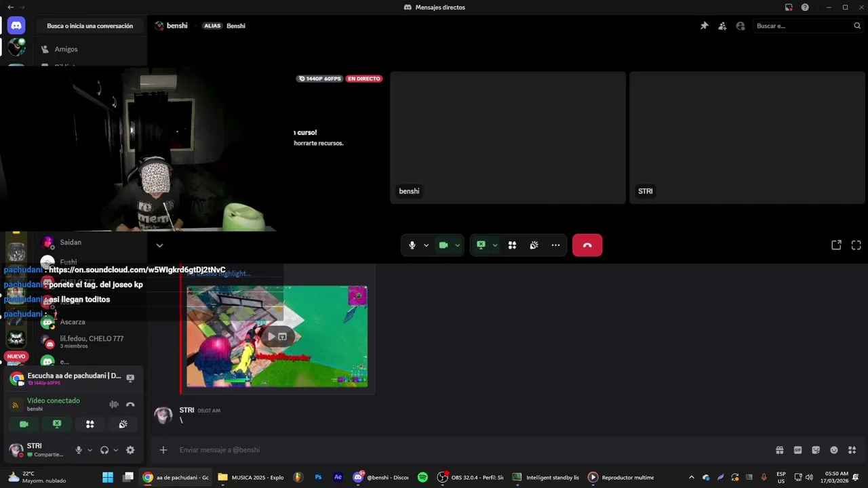Open DM with Saidan

pyautogui.click(x=71, y=242)
